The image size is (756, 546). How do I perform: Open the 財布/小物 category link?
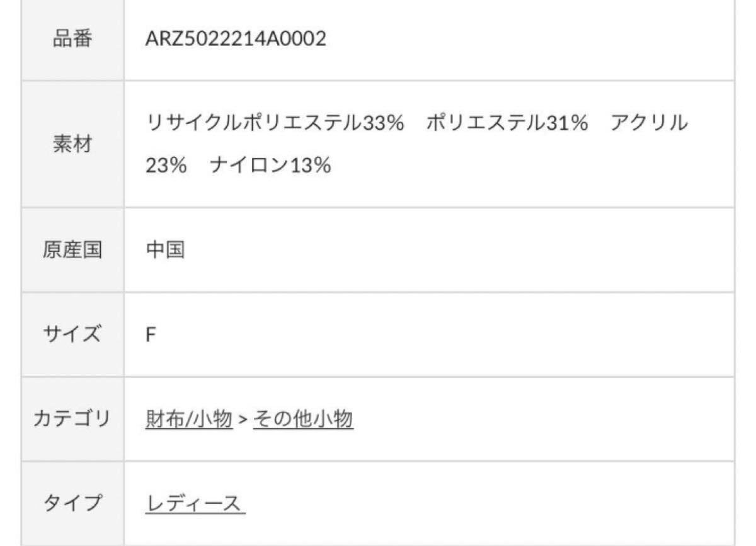click(189, 419)
